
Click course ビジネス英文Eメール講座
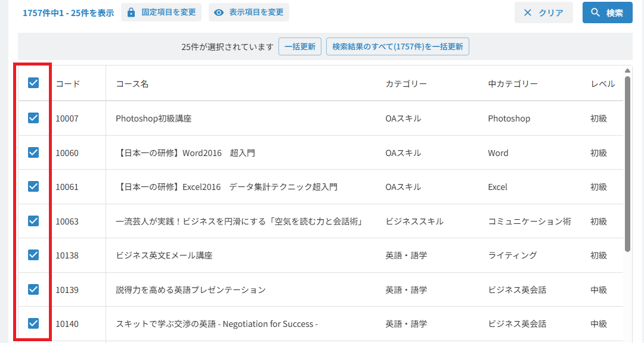tap(165, 255)
